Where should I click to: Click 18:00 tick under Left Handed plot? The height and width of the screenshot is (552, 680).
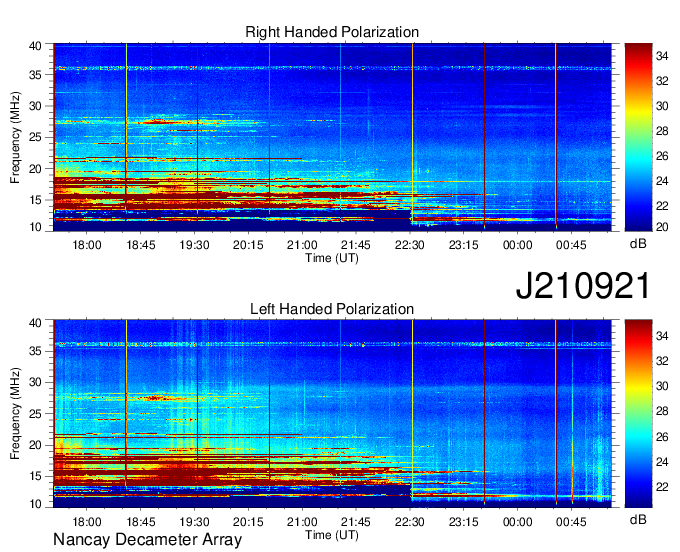point(87,522)
